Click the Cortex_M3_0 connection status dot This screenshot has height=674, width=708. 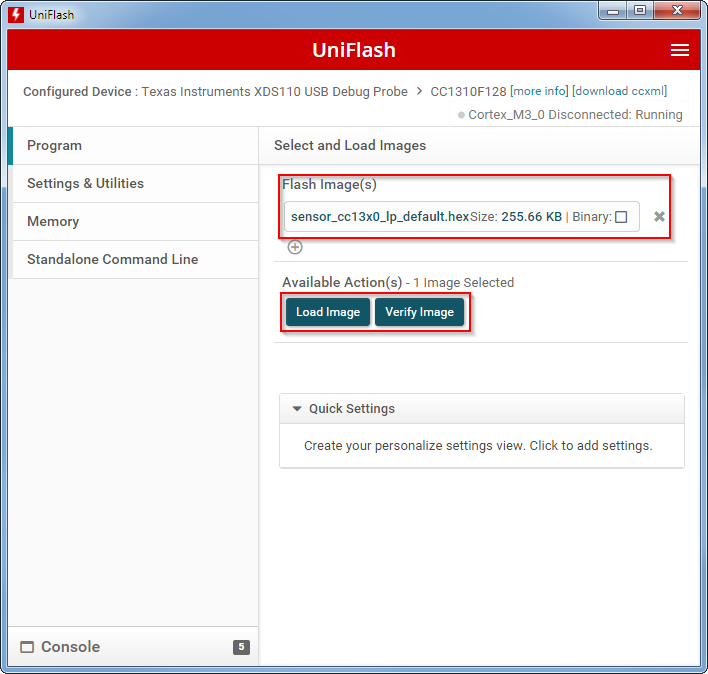[x=461, y=115]
